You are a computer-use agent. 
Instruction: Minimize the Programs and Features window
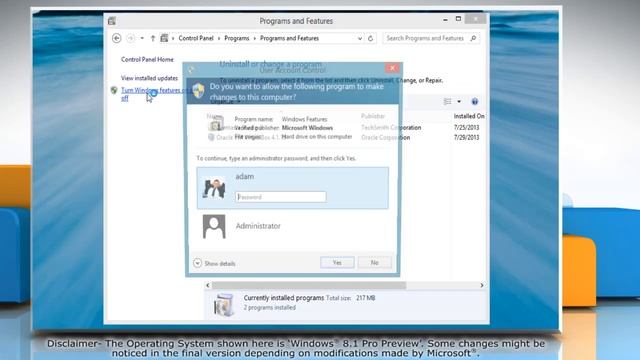pyautogui.click(x=445, y=19)
